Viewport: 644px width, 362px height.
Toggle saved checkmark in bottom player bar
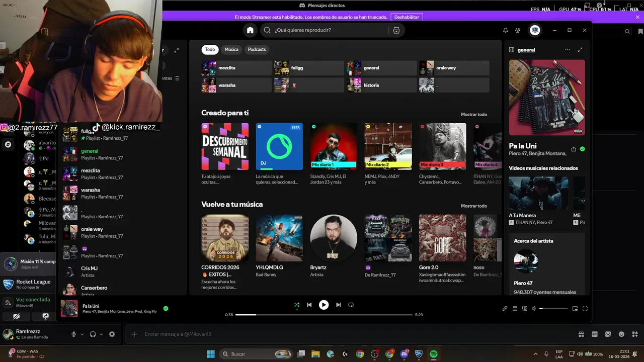(x=166, y=308)
